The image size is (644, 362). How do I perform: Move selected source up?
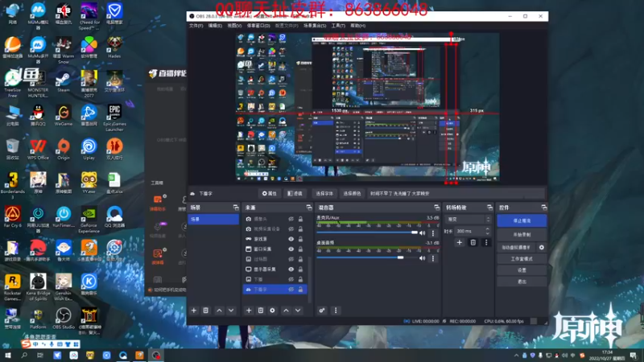(287, 311)
